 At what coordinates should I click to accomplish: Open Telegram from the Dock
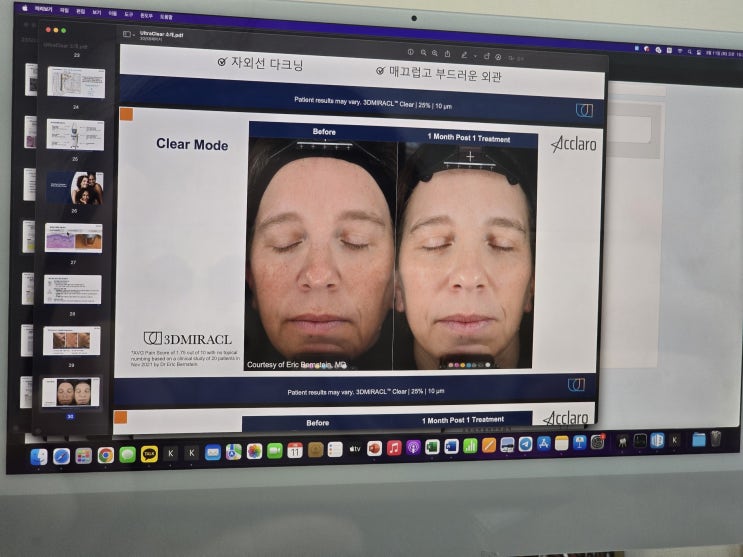coord(526,445)
